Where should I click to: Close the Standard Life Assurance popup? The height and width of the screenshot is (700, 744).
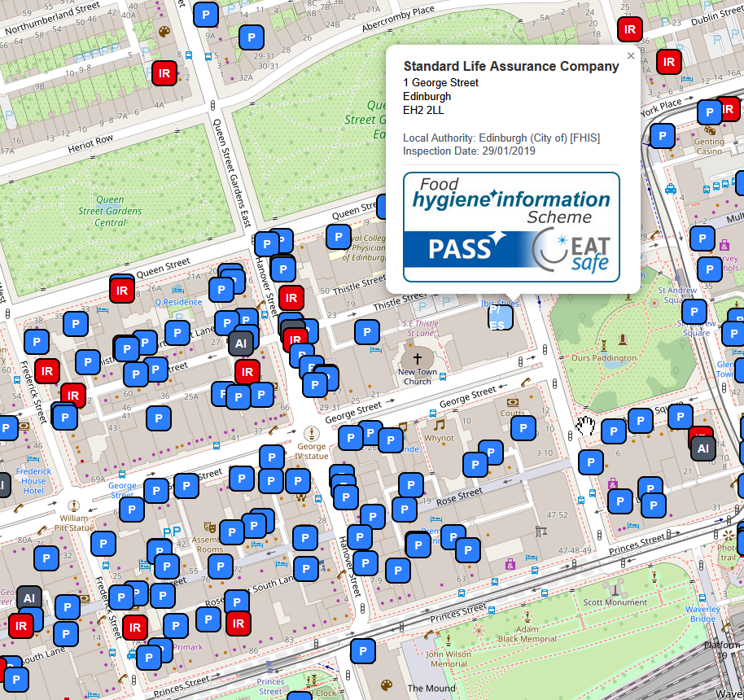pos(631,56)
